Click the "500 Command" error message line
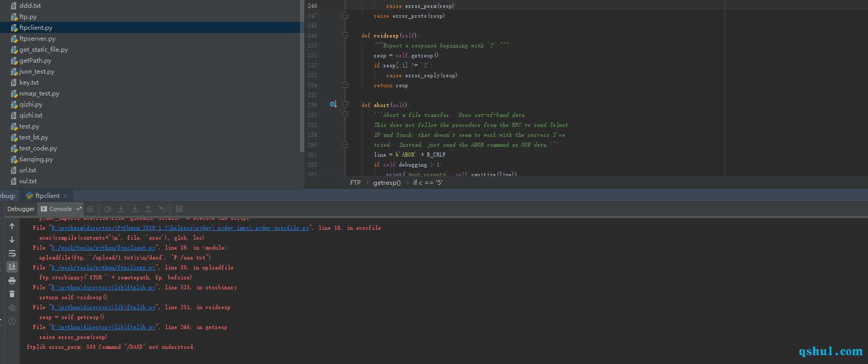Image resolution: width=868 pixels, height=364 pixels. click(110, 347)
